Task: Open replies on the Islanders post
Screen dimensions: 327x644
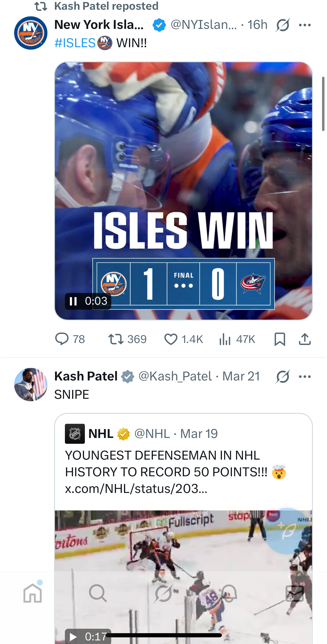Action: coord(62,339)
